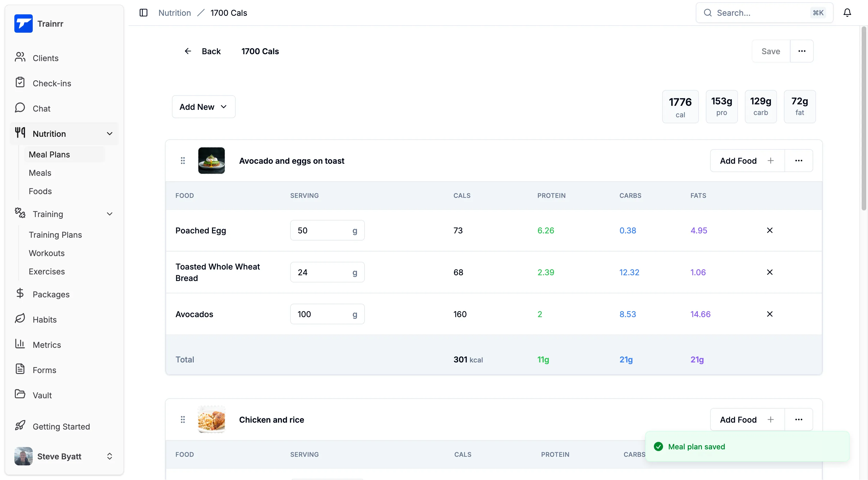Image resolution: width=868 pixels, height=480 pixels.
Task: Edit the Toasted Whole Wheat Bread serving
Action: tap(327, 272)
